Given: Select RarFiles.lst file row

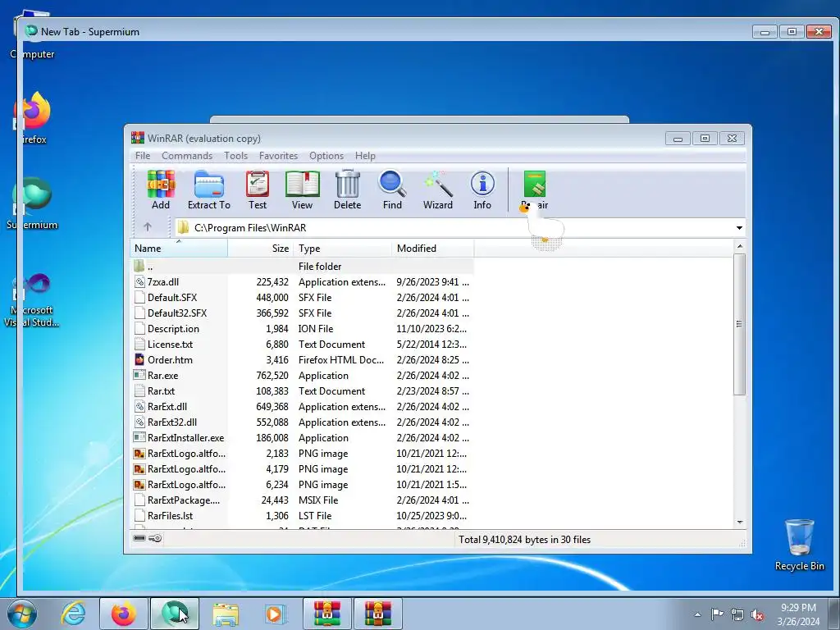Looking at the screenshot, I should 302,515.
